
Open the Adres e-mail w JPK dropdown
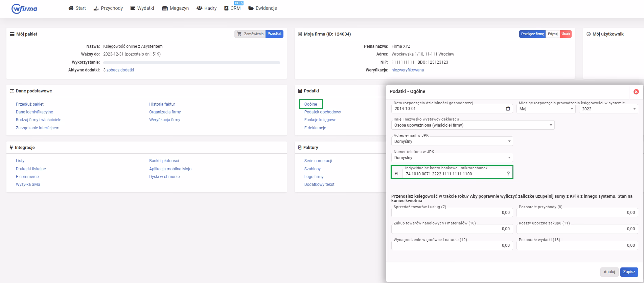(x=452, y=141)
